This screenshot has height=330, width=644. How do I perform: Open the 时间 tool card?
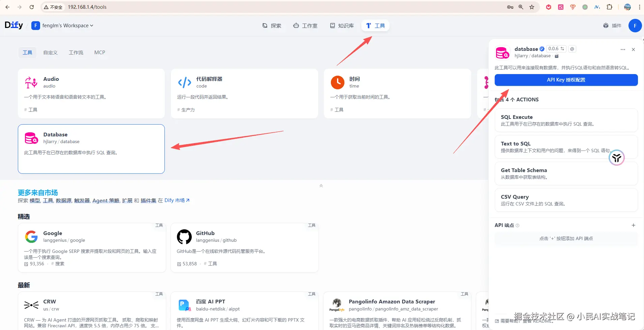397,94
